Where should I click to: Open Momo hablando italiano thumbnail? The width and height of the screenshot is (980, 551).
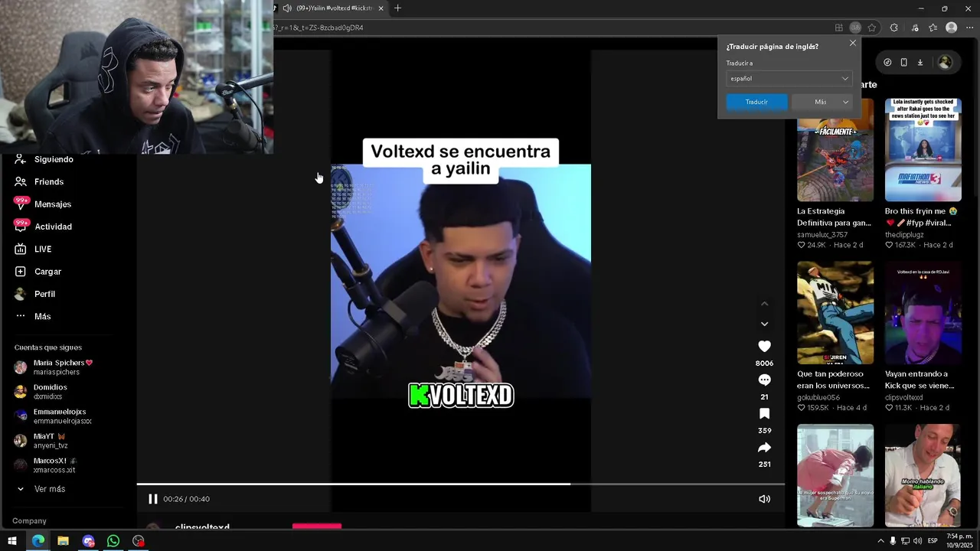(923, 476)
